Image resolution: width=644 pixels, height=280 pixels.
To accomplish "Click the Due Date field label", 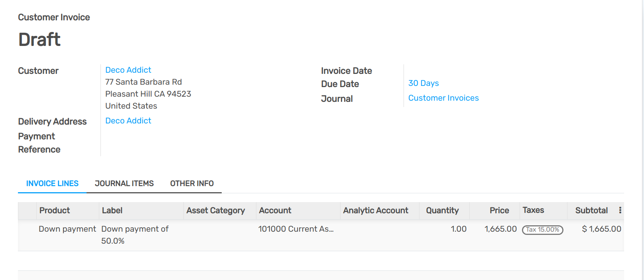I will coord(340,84).
